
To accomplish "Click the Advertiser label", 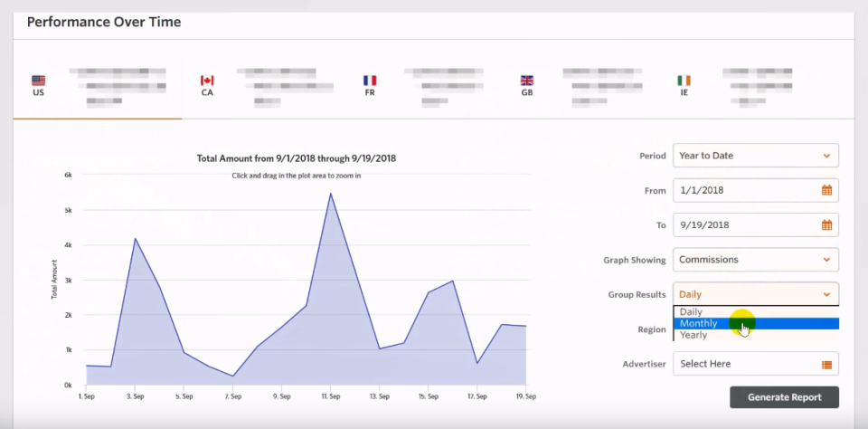I will click(644, 364).
